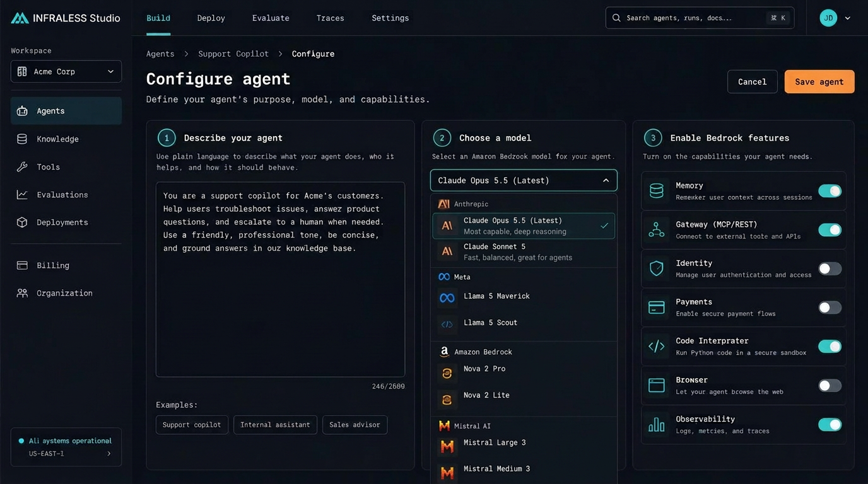868x484 pixels.
Task: Open the user account menu chevron
Action: coord(847,18)
